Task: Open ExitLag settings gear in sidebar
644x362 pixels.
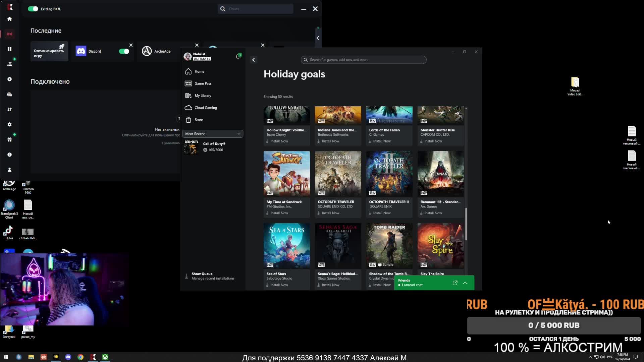Action: pos(9,124)
